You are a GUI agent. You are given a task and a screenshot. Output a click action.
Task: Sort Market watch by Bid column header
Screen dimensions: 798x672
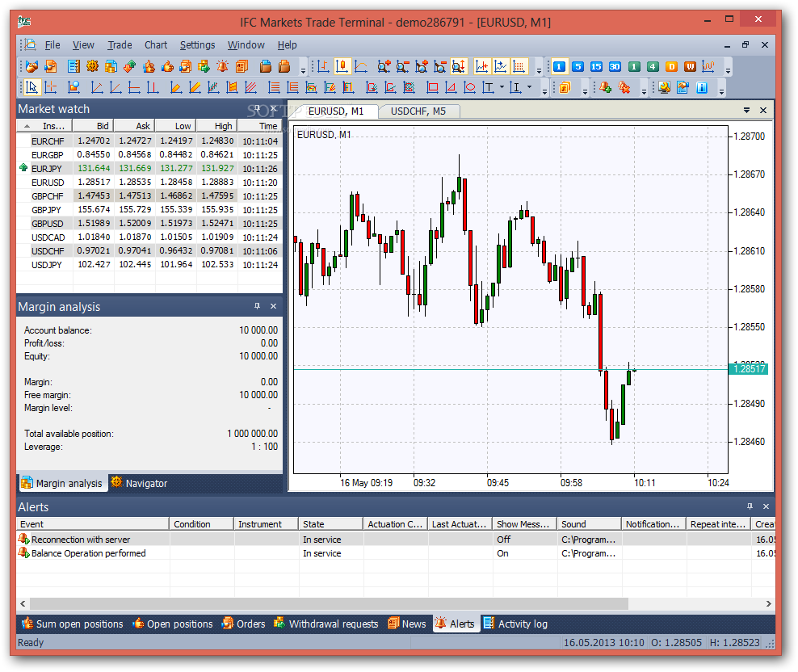(93, 126)
